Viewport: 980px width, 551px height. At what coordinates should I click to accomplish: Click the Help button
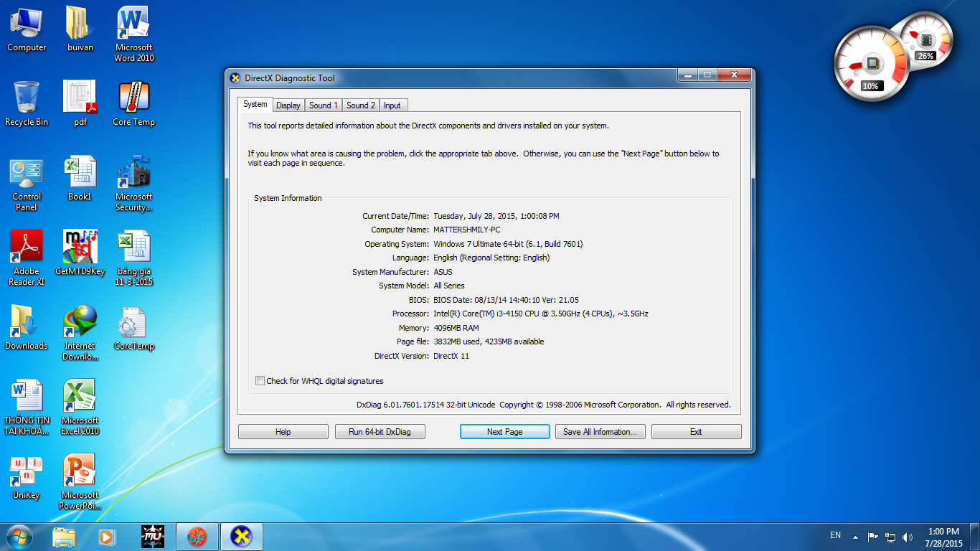(283, 432)
